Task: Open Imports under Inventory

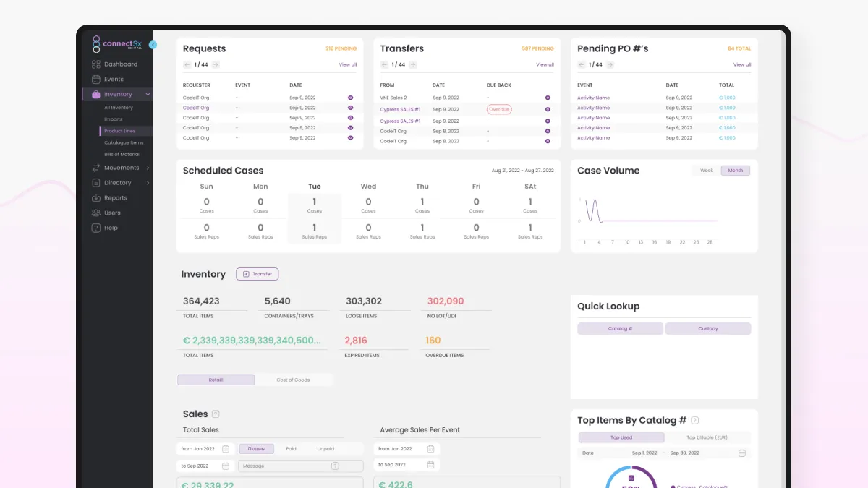Action: (x=114, y=119)
